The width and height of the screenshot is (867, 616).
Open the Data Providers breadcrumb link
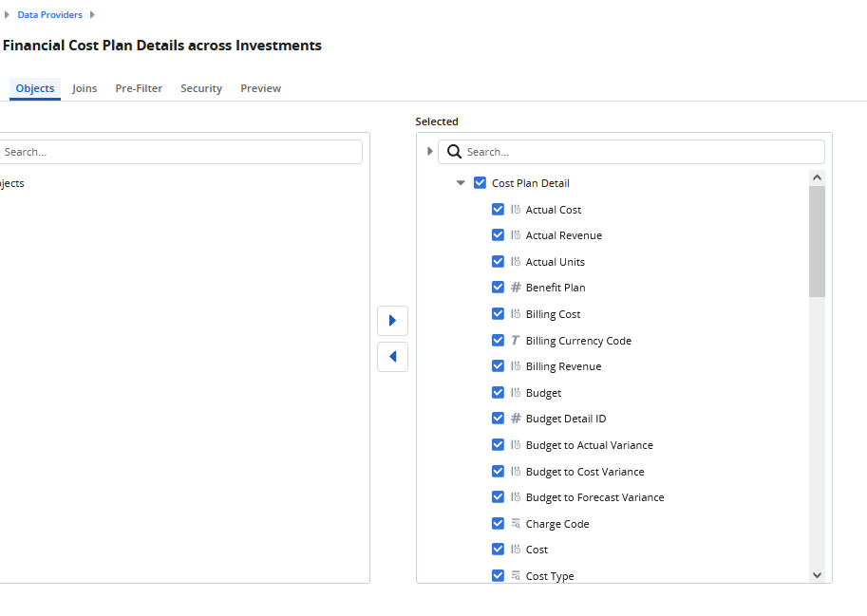click(49, 15)
